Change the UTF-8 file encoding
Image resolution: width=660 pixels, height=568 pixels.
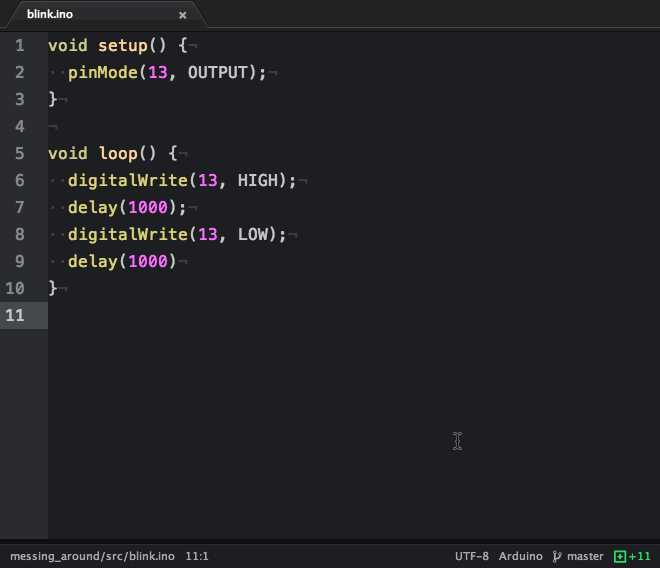tap(471, 557)
